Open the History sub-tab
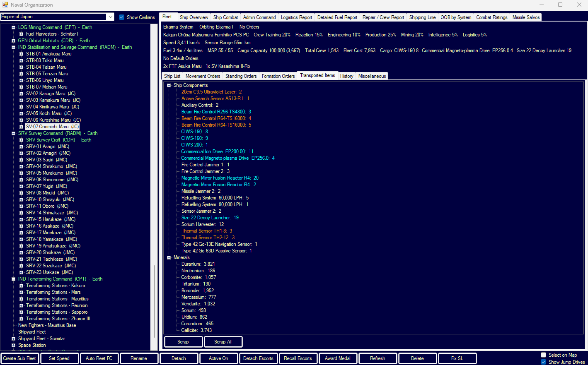588x365 pixels. [346, 76]
